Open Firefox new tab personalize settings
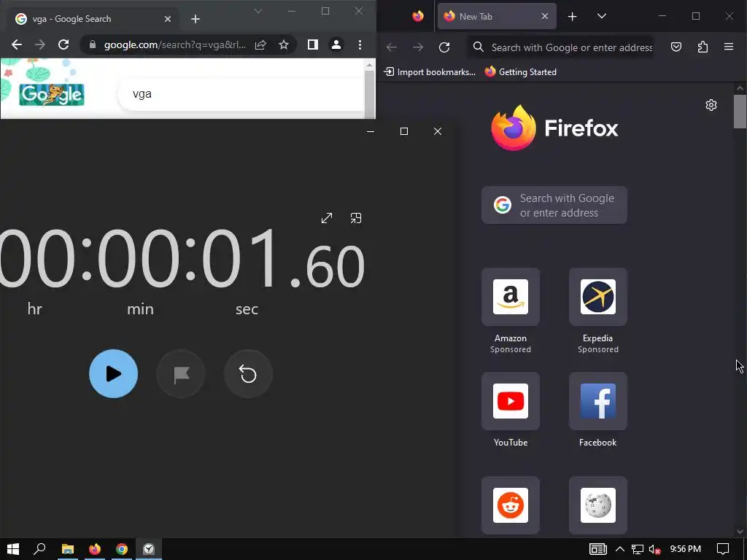The image size is (747, 560). tap(711, 105)
